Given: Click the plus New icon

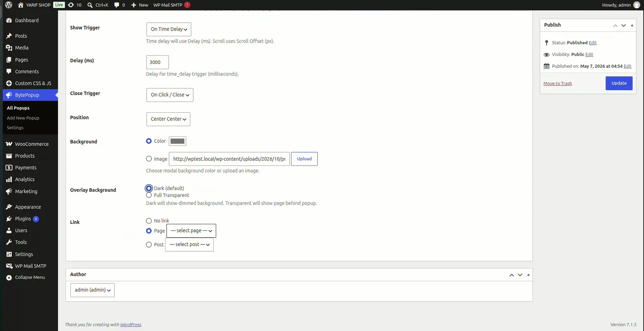Looking at the screenshot, I should 134,5.
